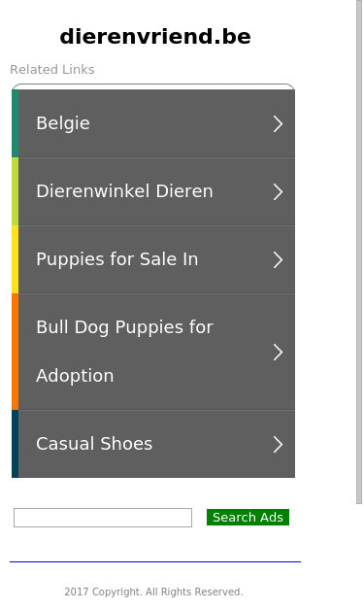Viewport: 364px width, 609px height.
Task: Click the yellow strip beside Puppies for Sale
Action: (x=16, y=259)
